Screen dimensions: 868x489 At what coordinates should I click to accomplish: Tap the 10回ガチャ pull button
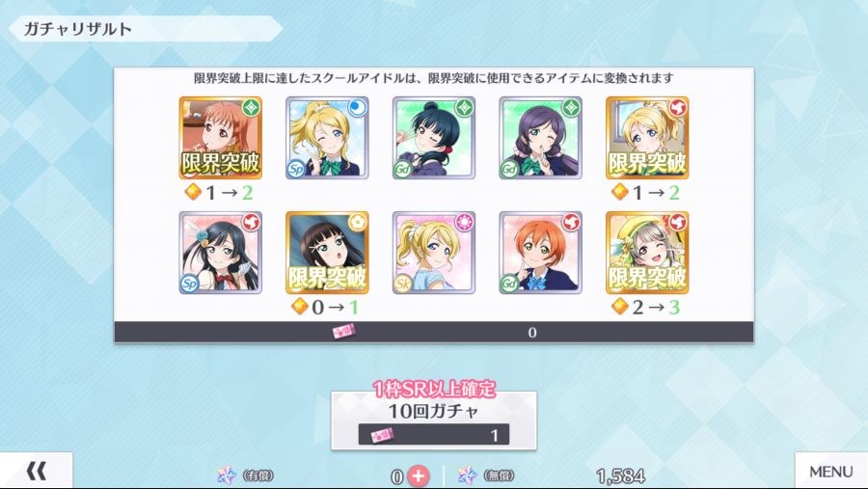coord(433,421)
